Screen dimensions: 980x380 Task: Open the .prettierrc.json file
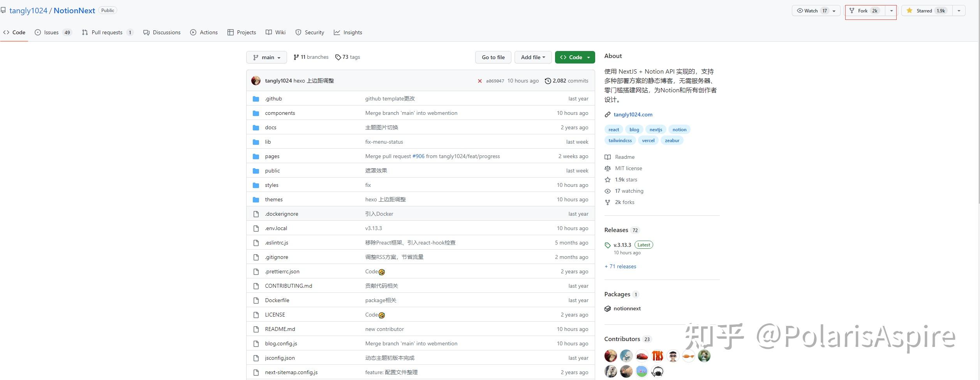click(x=282, y=272)
